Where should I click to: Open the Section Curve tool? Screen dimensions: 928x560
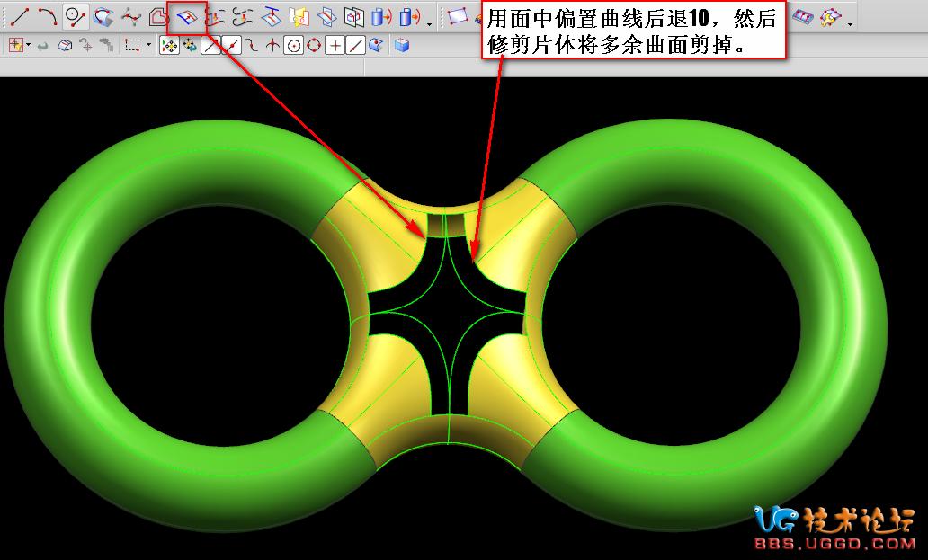[x=354, y=17]
